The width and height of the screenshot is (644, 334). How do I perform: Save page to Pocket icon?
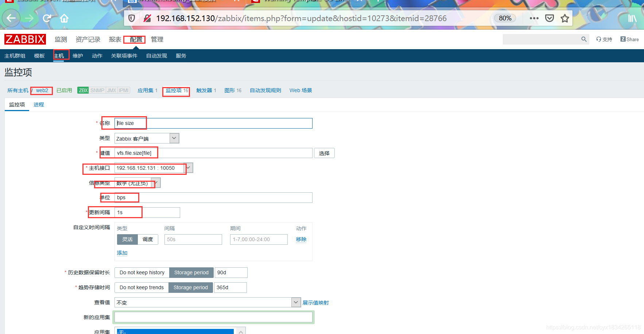(550, 18)
